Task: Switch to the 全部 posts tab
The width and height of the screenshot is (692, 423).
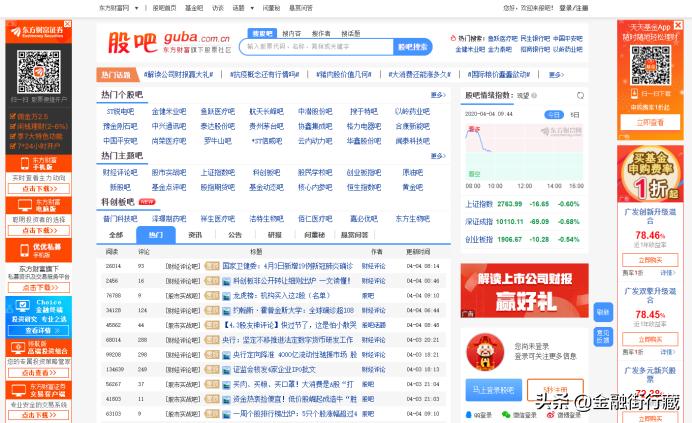Action: click(116, 235)
